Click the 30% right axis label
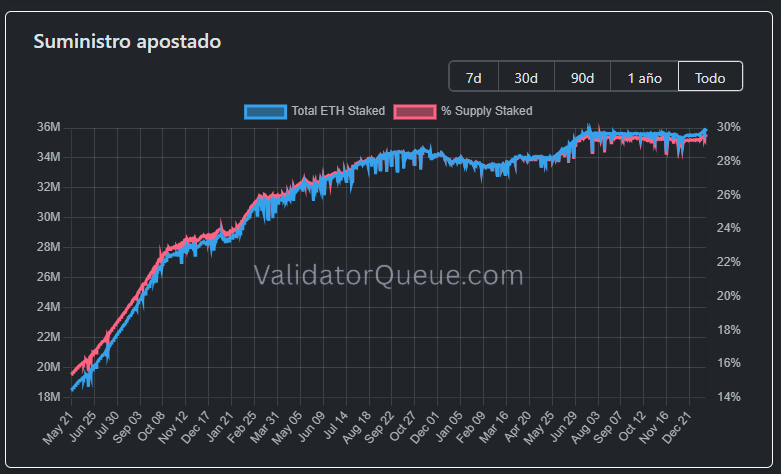The image size is (781, 474). pos(728,127)
